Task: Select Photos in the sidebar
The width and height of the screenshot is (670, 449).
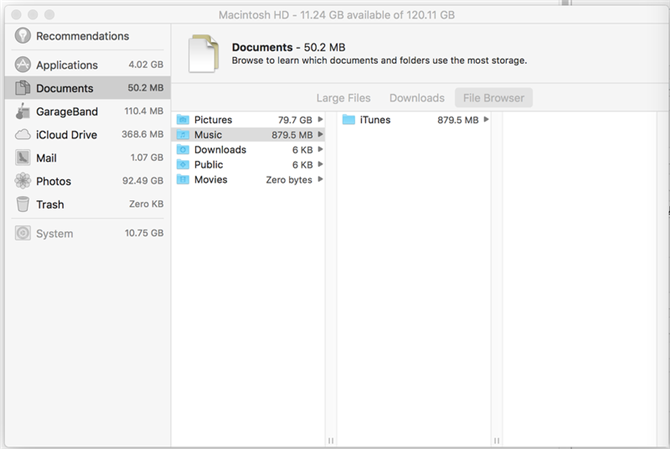Action: point(88,181)
